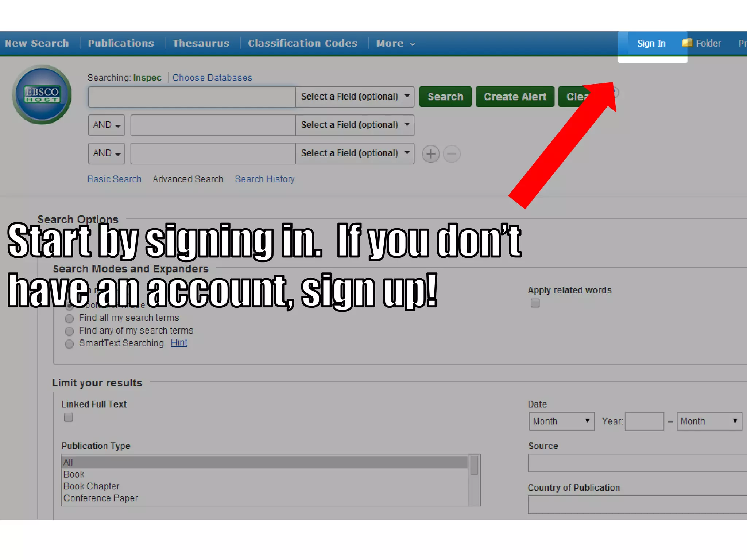Image resolution: width=747 pixels, height=560 pixels.
Task: Open the Folder icon in header
Action: pyautogui.click(x=687, y=43)
